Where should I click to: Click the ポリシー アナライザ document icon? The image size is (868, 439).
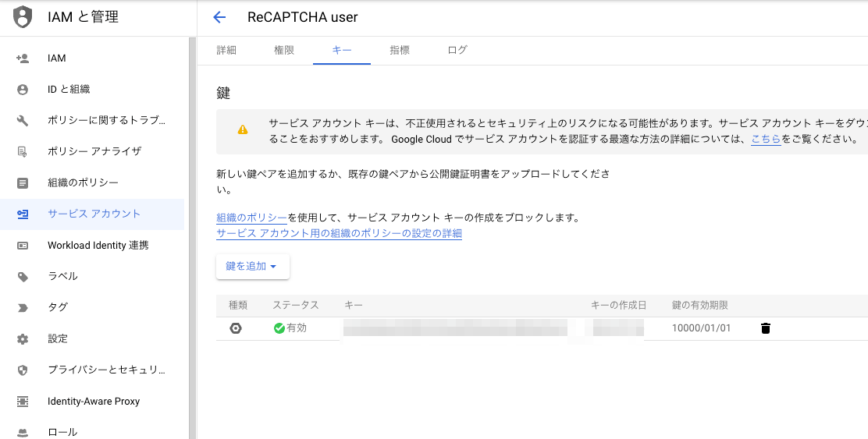(23, 151)
